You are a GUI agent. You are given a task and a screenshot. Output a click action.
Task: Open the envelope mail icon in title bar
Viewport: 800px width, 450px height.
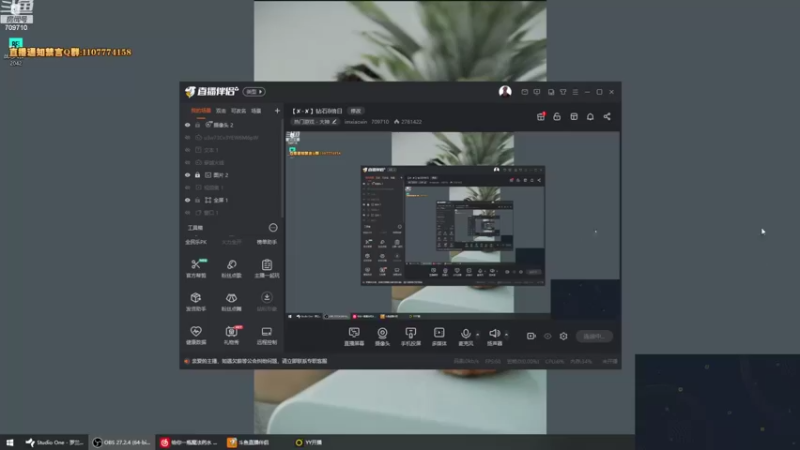click(x=524, y=92)
